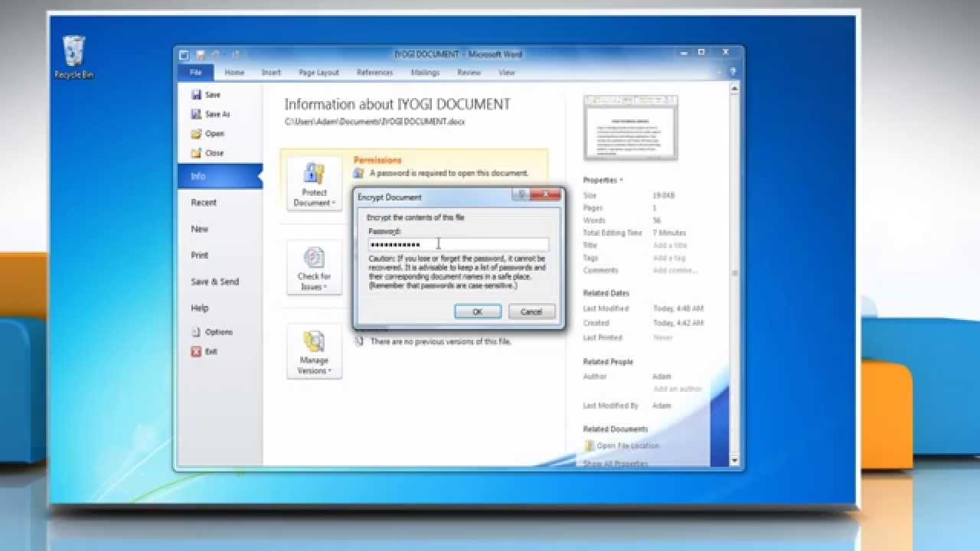Click the red Exit icon
980x551 pixels.
point(197,351)
